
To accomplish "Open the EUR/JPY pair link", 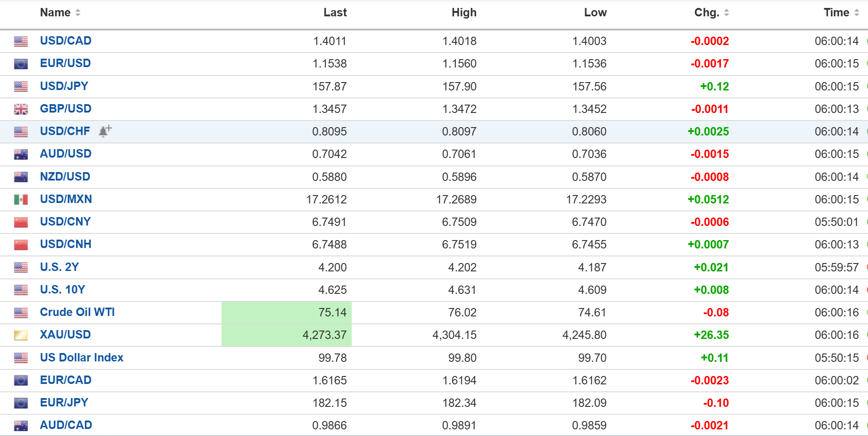I will tap(64, 402).
